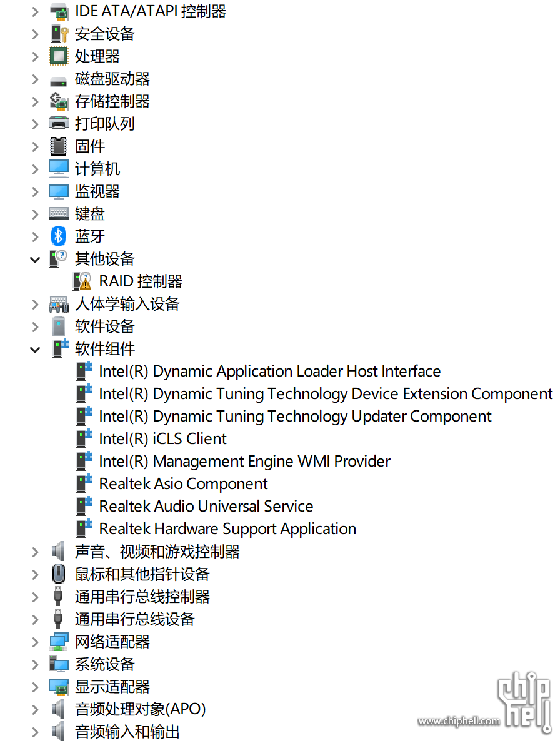The height and width of the screenshot is (743, 560).
Task: Select the 固件 label
Action: (90, 146)
